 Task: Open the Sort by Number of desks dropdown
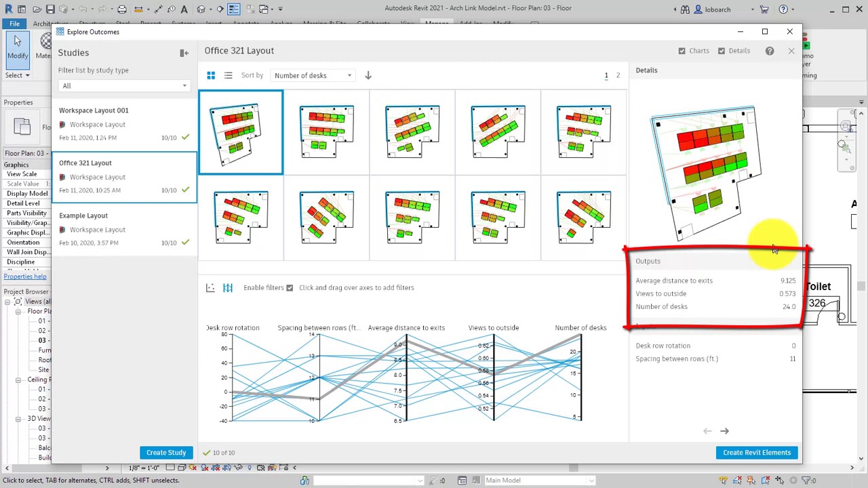pyautogui.click(x=313, y=75)
